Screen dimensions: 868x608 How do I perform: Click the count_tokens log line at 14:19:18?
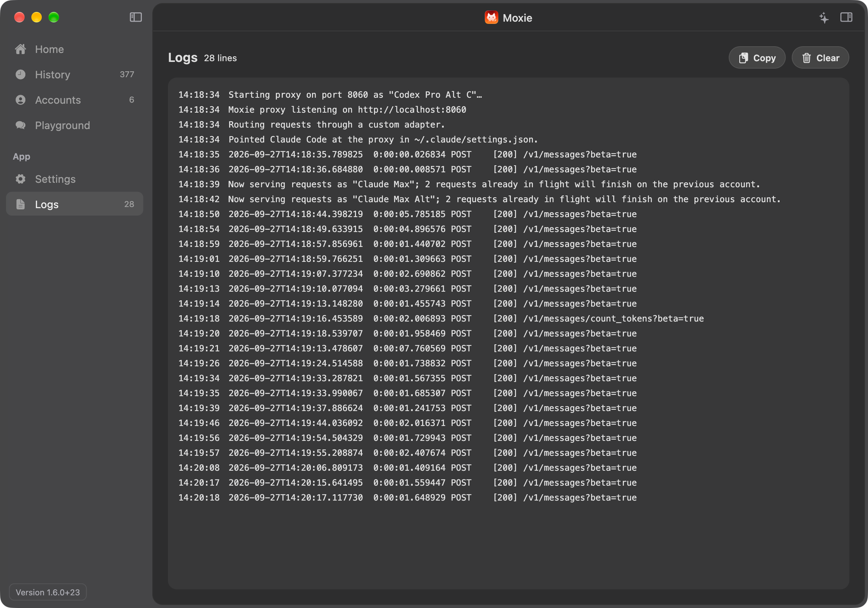(441, 319)
